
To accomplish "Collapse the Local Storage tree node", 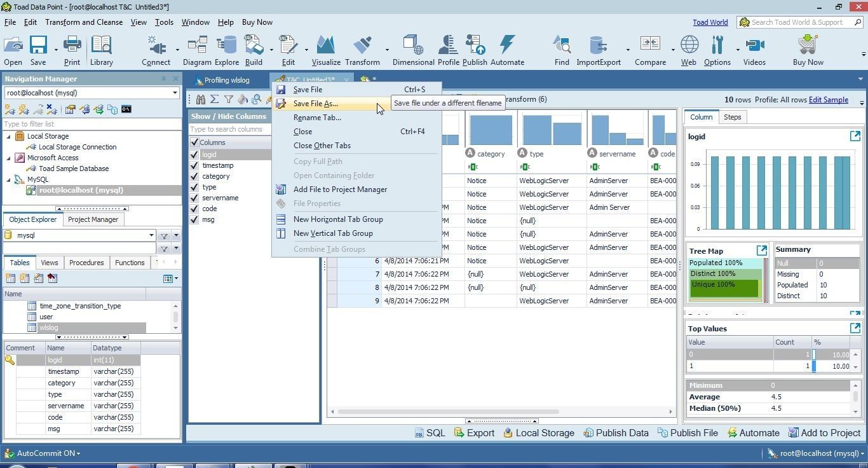I will tap(9, 136).
